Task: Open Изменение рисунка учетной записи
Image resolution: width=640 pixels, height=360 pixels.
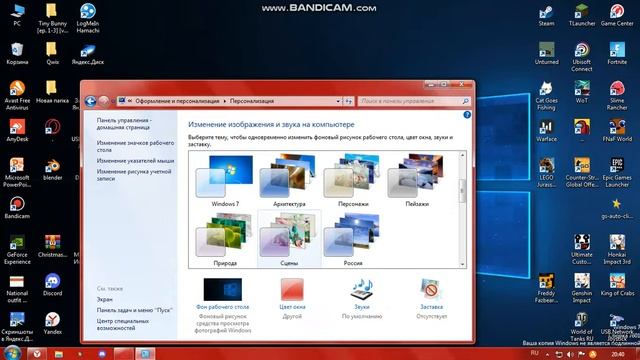Action: point(134,175)
